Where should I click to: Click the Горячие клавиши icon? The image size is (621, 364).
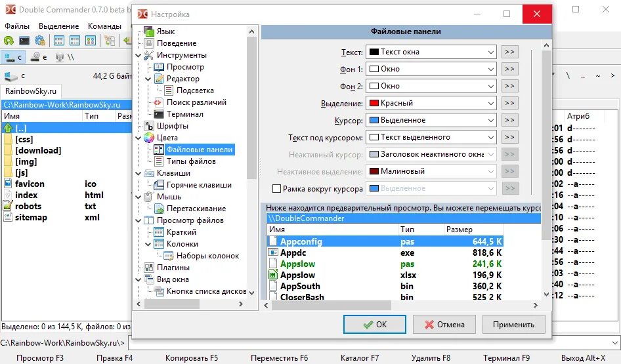pos(159,185)
